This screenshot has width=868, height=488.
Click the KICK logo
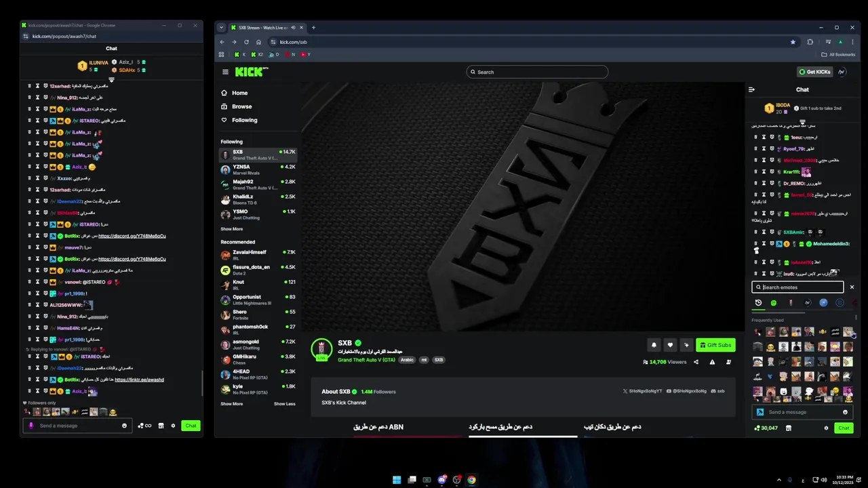(252, 72)
